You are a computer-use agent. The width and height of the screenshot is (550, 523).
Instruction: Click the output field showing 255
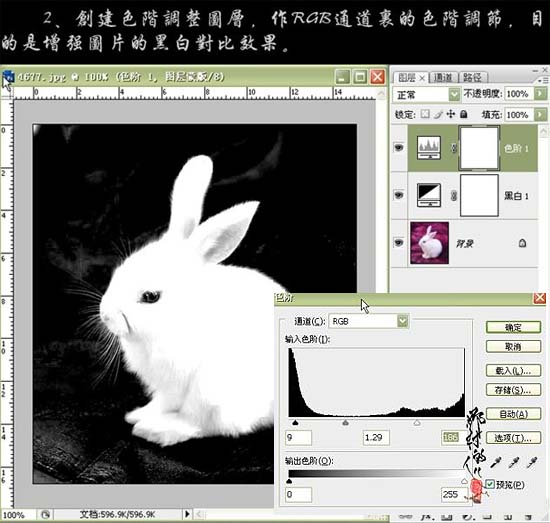click(454, 495)
